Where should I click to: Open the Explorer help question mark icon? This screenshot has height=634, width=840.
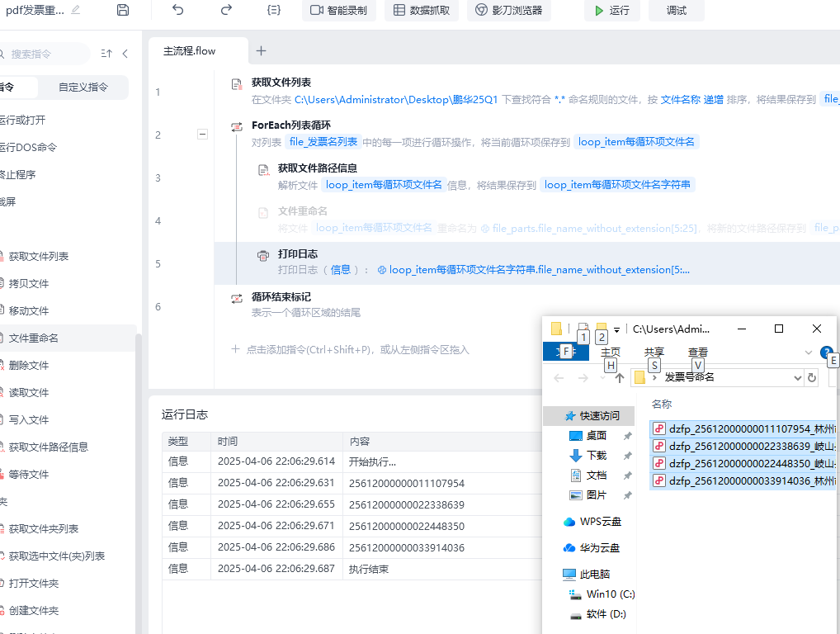pyautogui.click(x=827, y=352)
